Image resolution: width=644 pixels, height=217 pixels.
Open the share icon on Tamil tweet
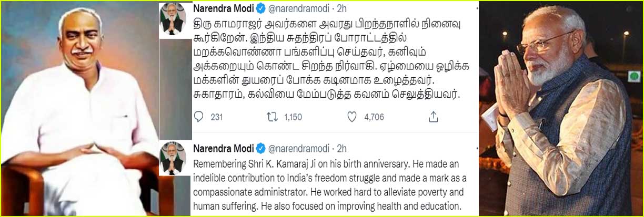(x=433, y=117)
